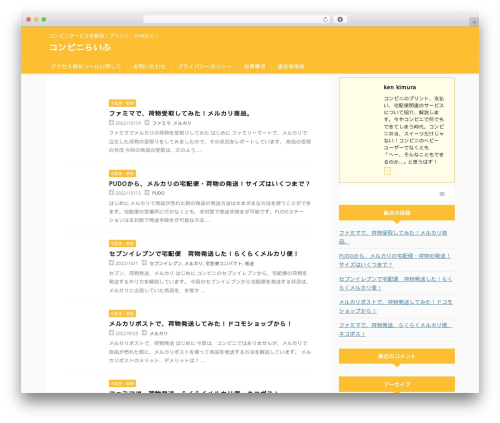Open the site title コンビニらいふ
The height and width of the screenshot is (423, 500).
click(x=80, y=47)
